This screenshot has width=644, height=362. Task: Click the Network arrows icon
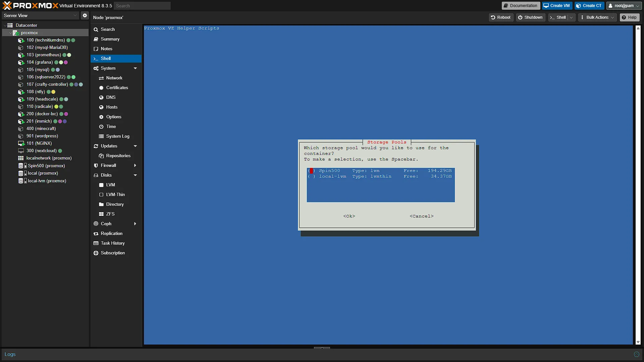point(101,78)
